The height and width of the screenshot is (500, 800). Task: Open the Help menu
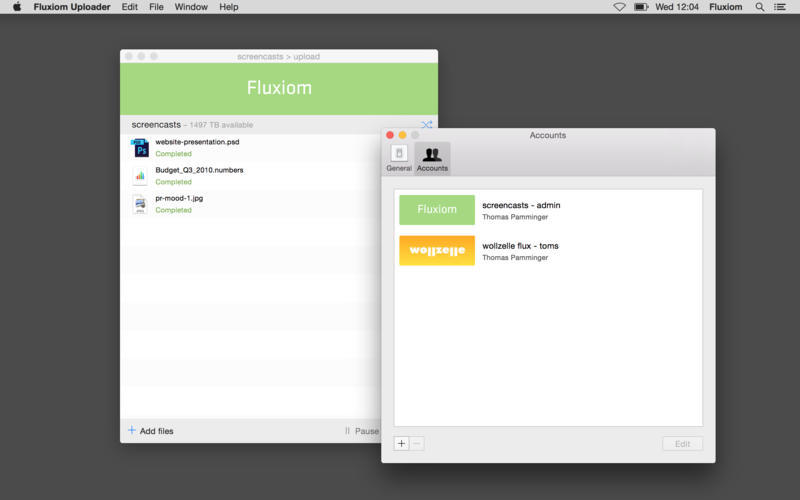click(229, 7)
